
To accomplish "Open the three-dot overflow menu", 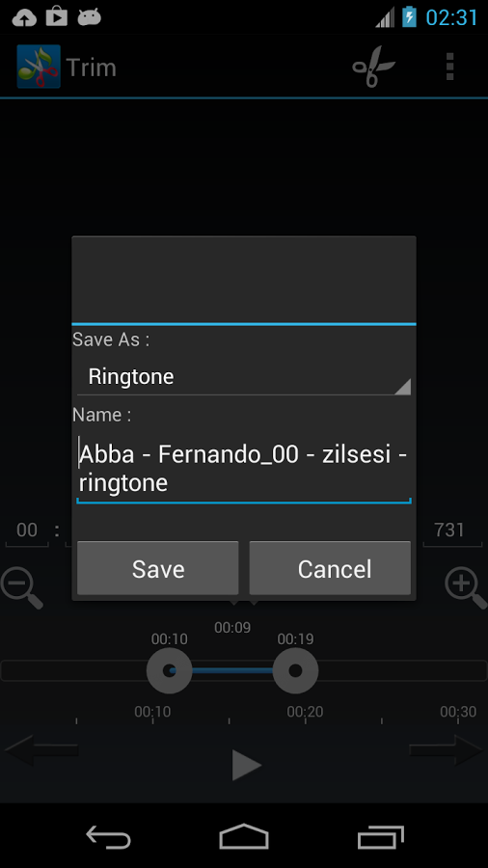I will coord(449,67).
